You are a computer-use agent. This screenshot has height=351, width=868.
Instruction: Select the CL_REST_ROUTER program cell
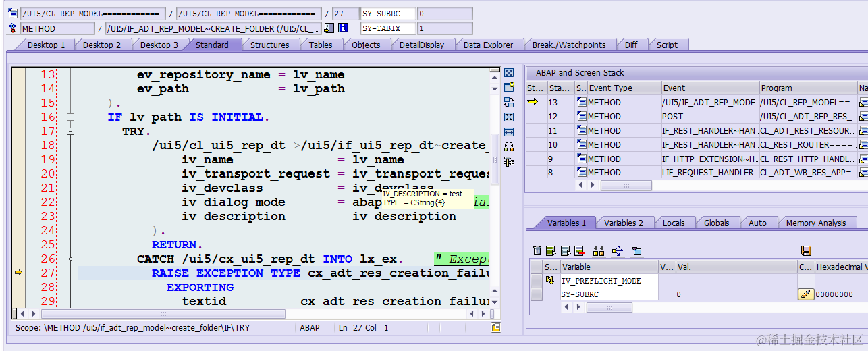[807, 144]
